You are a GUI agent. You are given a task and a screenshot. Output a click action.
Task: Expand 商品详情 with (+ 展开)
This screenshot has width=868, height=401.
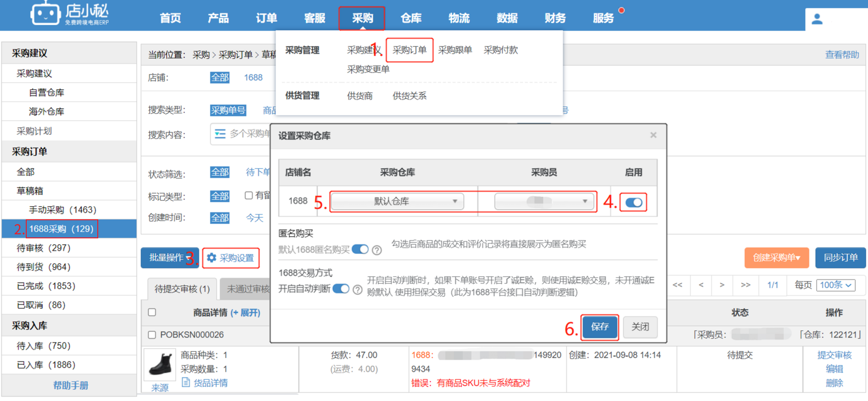tap(245, 313)
